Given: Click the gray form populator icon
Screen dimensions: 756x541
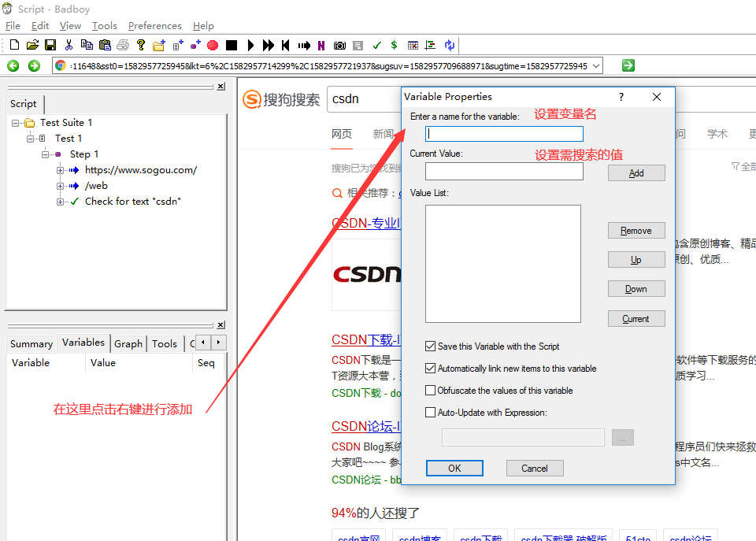Looking at the screenshot, I should [358, 46].
